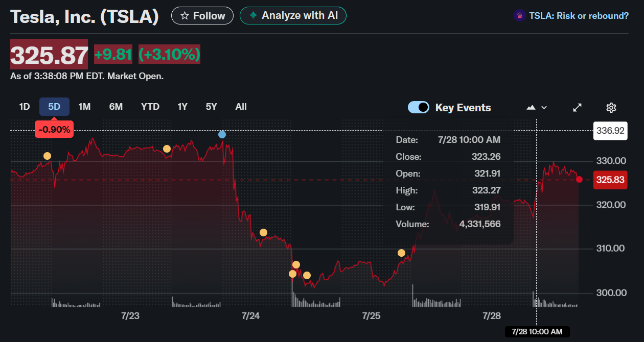This screenshot has height=342, width=644.
Task: Click the red current price dot on chart
Action: click(x=579, y=179)
